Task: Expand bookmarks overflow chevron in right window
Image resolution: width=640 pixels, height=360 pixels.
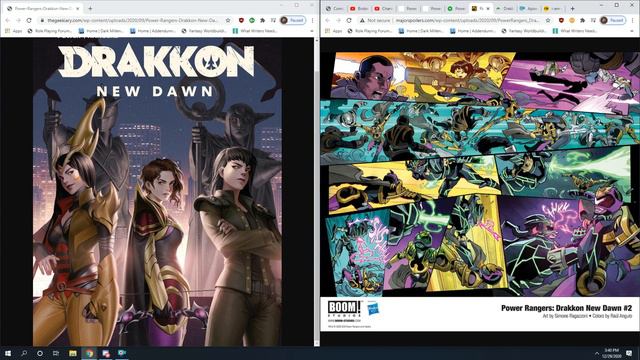Action: point(632,31)
